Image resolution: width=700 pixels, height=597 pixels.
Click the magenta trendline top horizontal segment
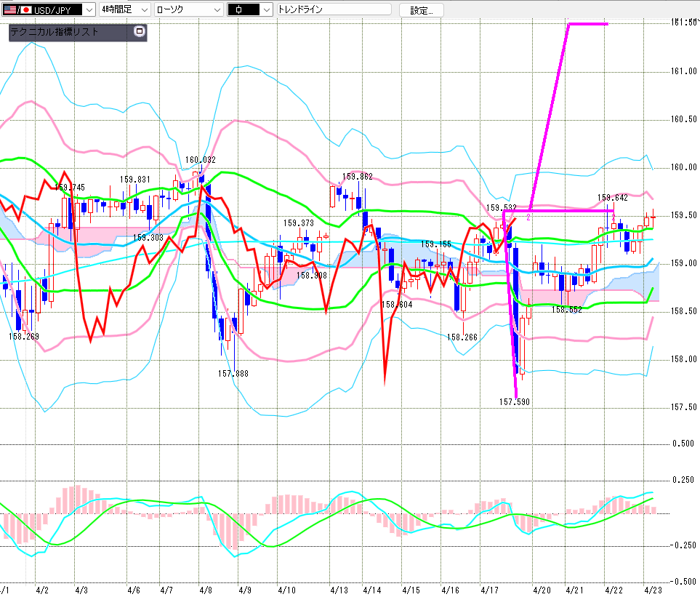click(587, 24)
